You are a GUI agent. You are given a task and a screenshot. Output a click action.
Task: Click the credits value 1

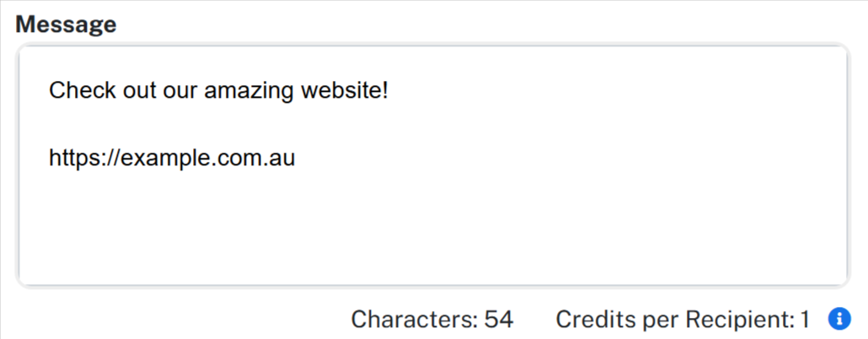806,319
